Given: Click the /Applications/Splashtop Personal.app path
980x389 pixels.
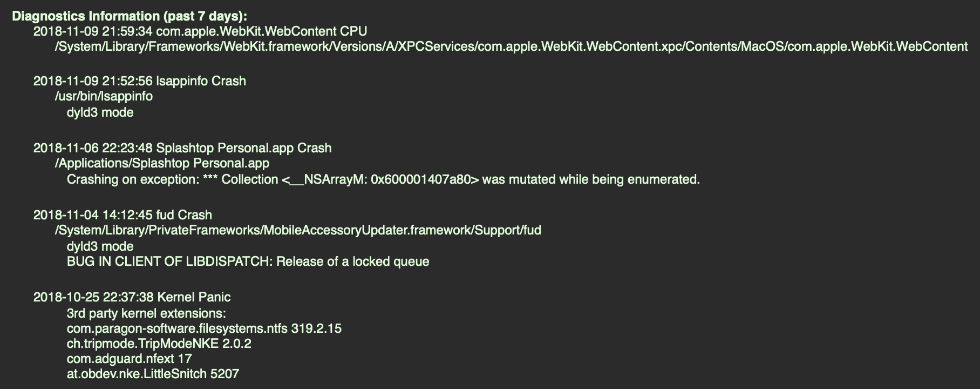Looking at the screenshot, I should click(x=162, y=163).
